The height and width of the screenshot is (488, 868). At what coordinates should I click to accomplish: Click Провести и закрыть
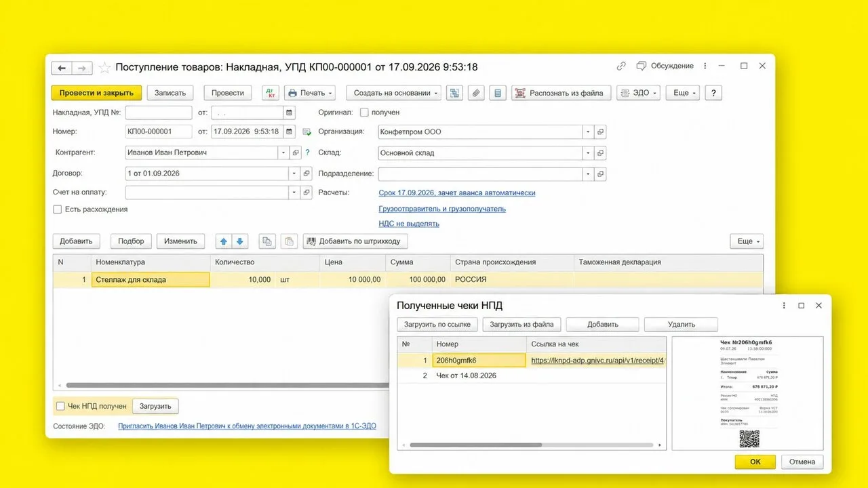tap(96, 93)
